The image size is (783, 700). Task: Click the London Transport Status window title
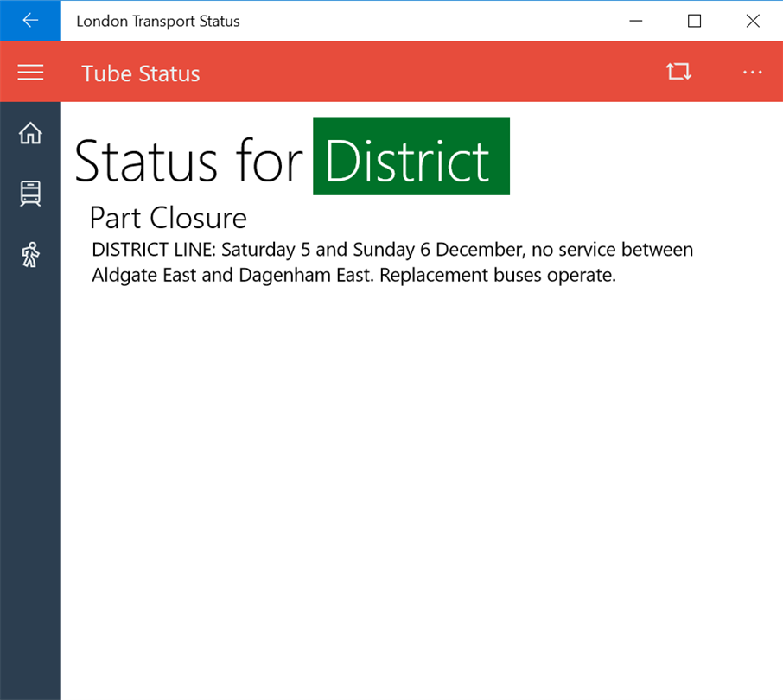[158, 21]
